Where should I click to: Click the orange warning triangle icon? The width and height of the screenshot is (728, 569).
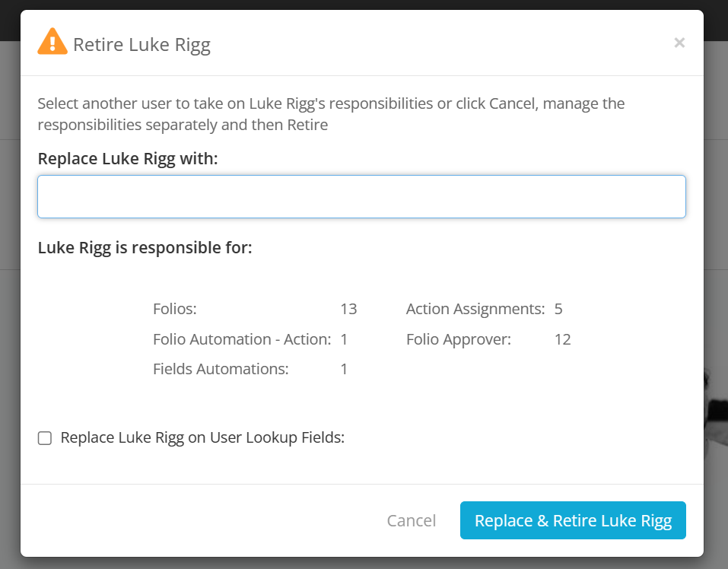click(x=52, y=42)
